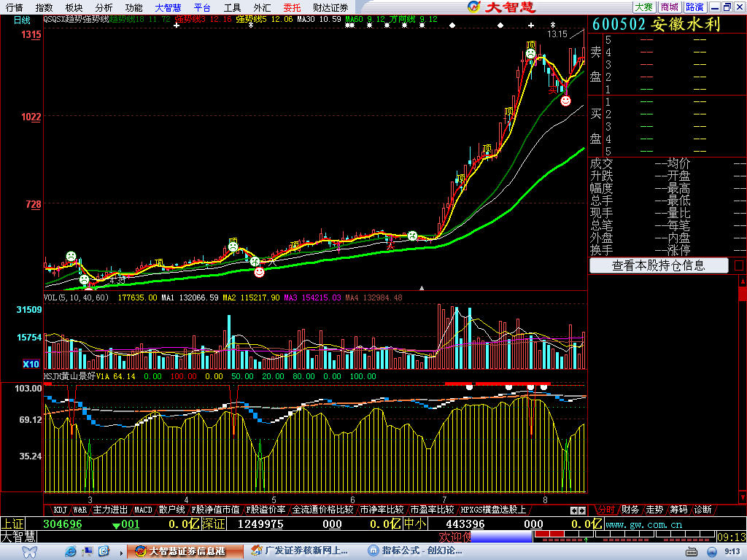The width and height of the screenshot is (747, 560).
Task: Switch to the HPXGS横盘选股上 tab
Action: coord(492,510)
